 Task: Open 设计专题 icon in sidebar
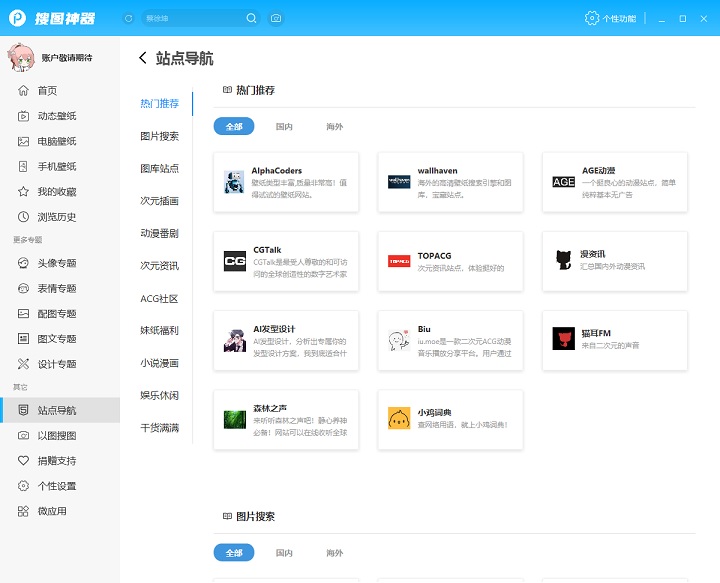23,364
